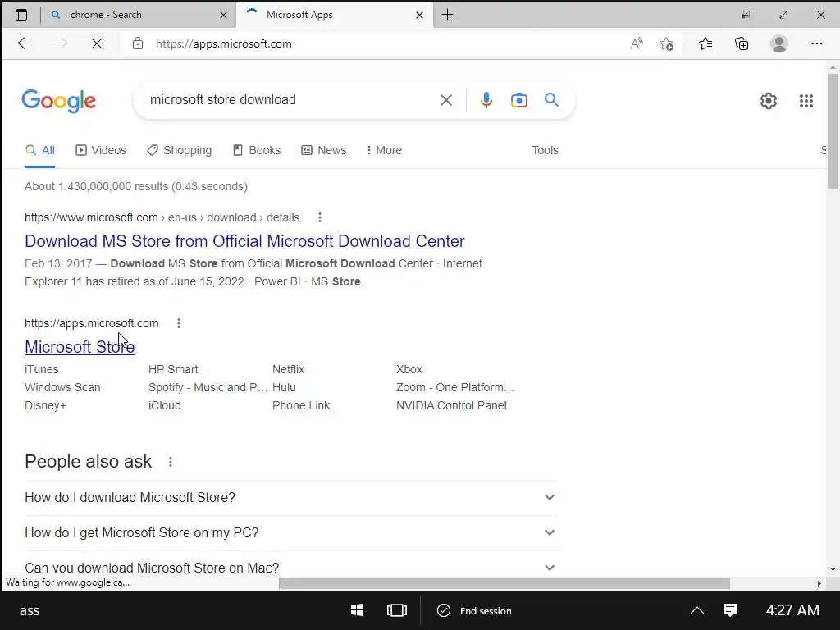This screenshot has height=630, width=840.
Task: Click the address bar URL field
Action: point(375,43)
